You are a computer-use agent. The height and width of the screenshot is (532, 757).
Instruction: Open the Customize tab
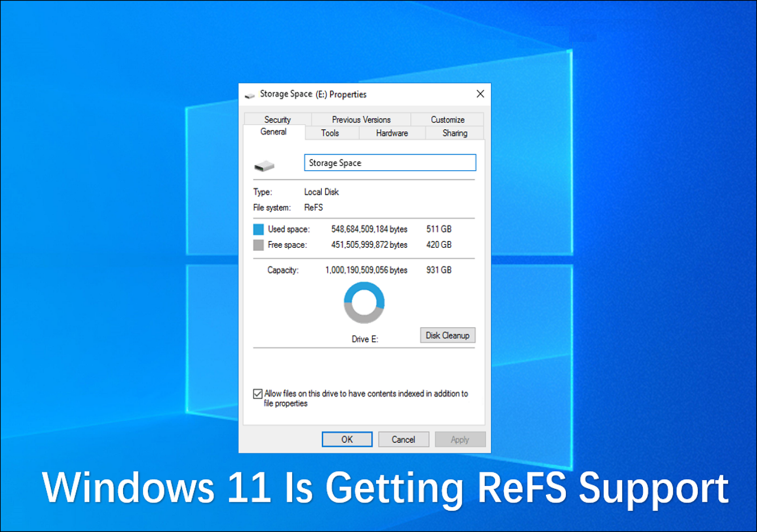pos(448,119)
